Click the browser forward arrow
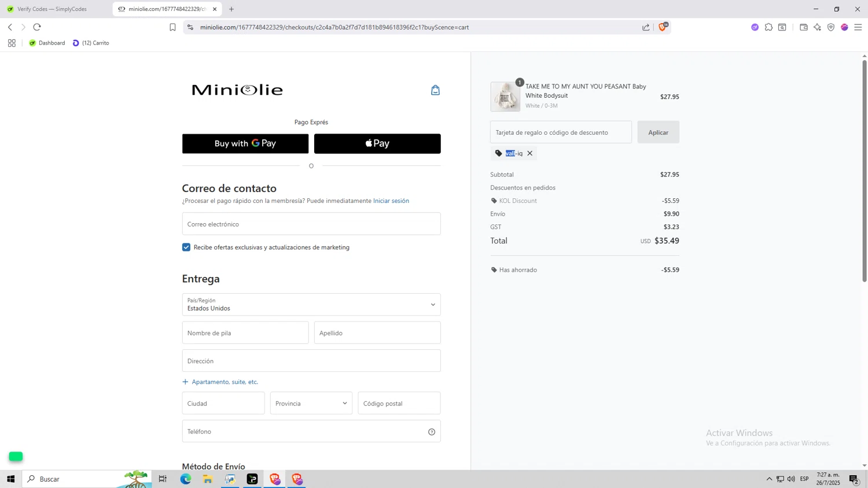This screenshot has height=488, width=868. pos(23,27)
